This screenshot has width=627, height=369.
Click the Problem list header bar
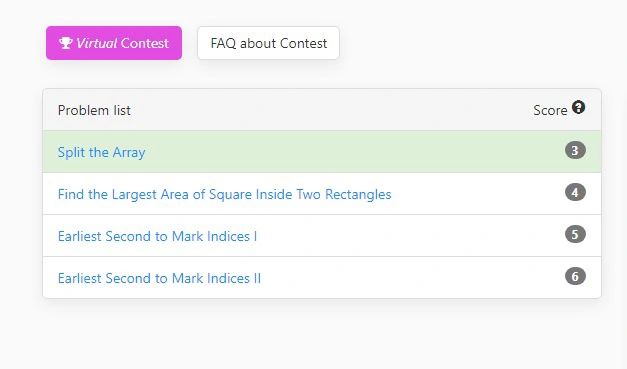(x=322, y=110)
